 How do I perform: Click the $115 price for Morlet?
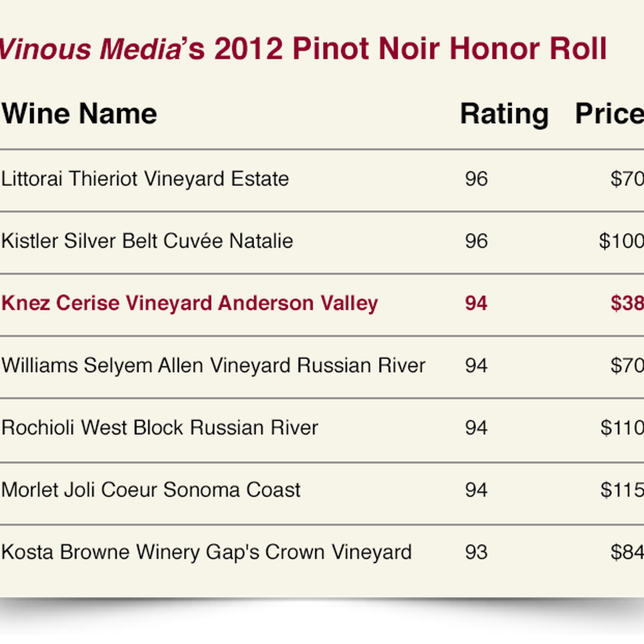pos(622,490)
